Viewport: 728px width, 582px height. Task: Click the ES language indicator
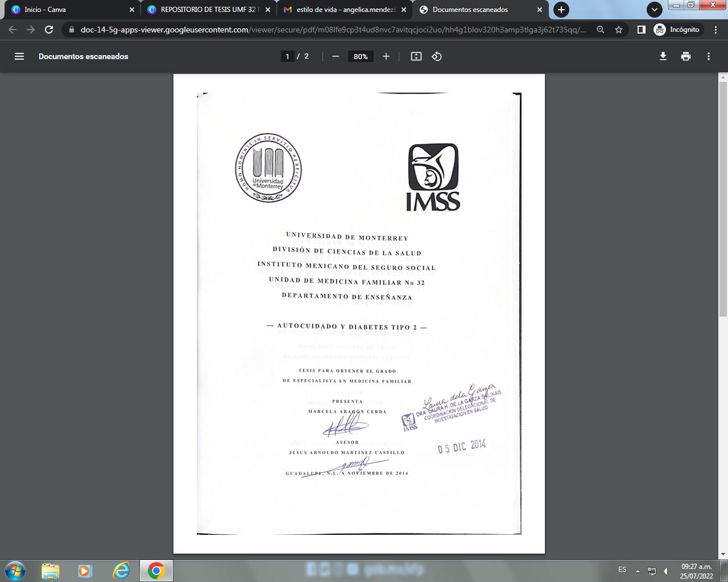coord(622,569)
